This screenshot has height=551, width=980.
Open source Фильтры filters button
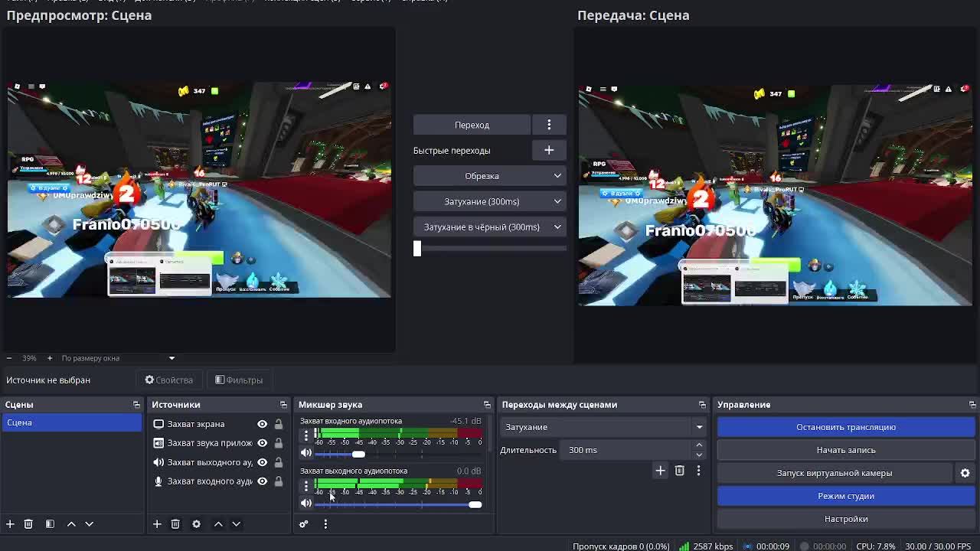(x=239, y=380)
